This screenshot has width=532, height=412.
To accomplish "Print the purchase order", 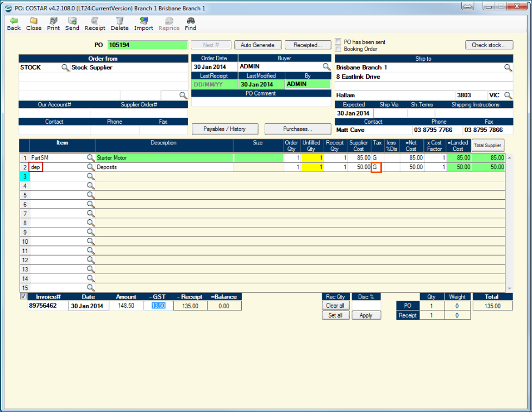I will click(53, 24).
